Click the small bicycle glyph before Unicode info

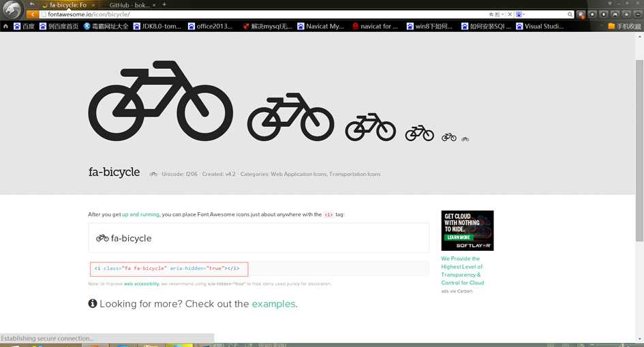(x=153, y=174)
